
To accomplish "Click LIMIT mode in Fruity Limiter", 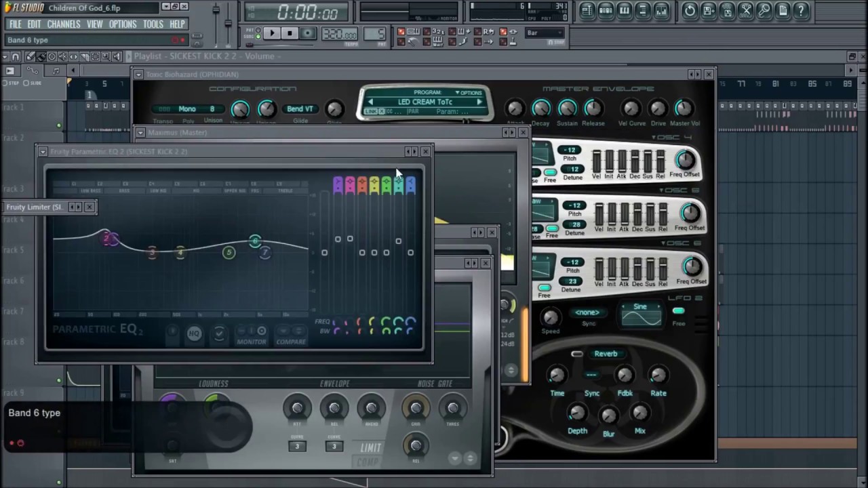I will [x=371, y=447].
